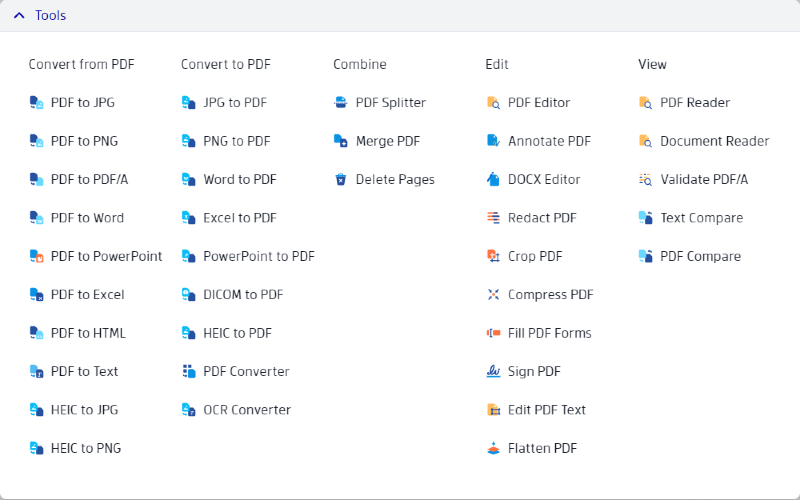Click the Crop PDF icon

(x=493, y=256)
